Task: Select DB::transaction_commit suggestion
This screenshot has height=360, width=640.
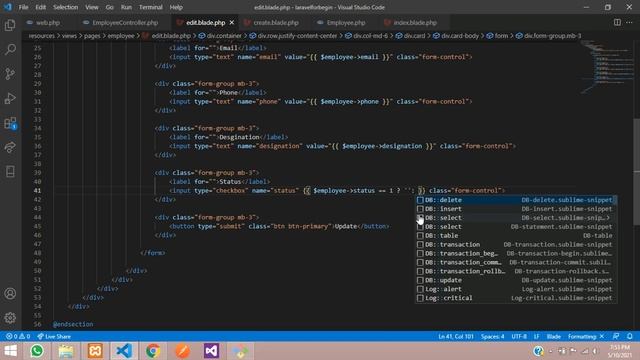Action: tap(516, 262)
